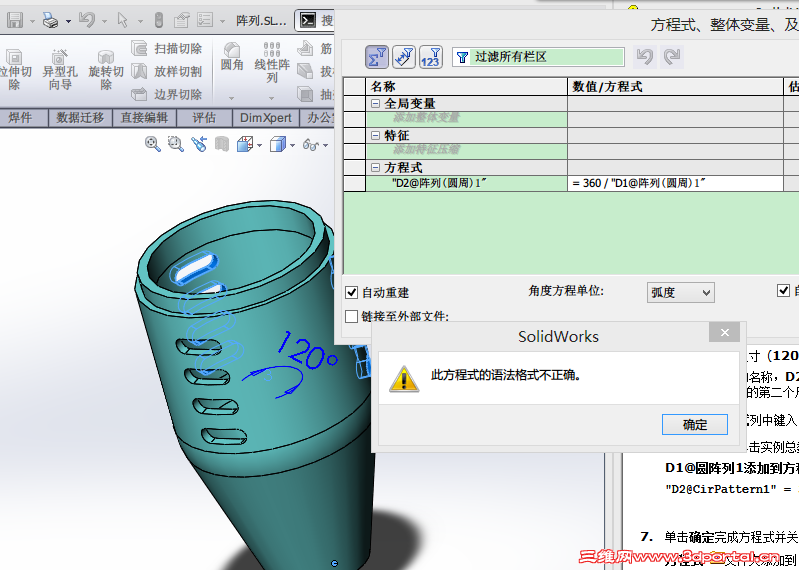Screen dimensions: 799x570
Task: Click the 阵列.SL... document title
Action: 261,20
